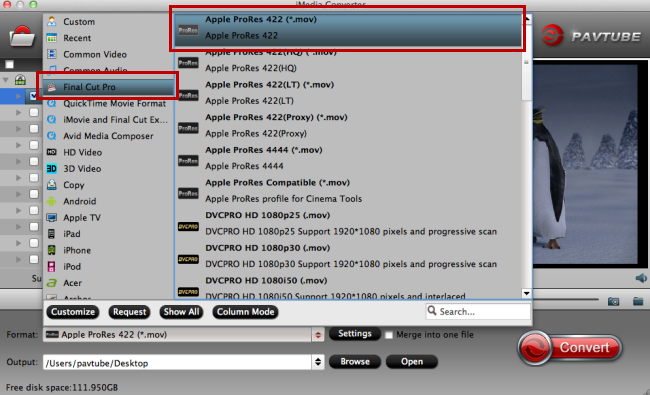
Task: Click the Recent category icon
Action: click(x=52, y=38)
